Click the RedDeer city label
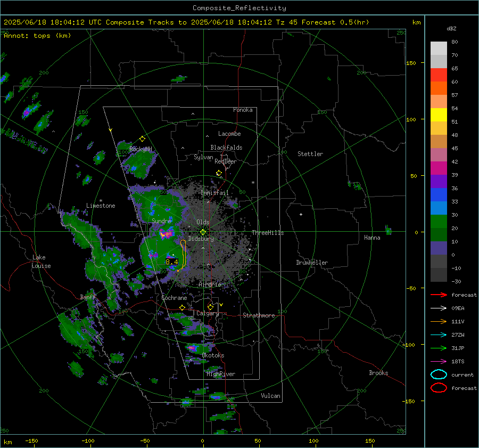The height and width of the screenshot is (448, 479). [x=226, y=161]
